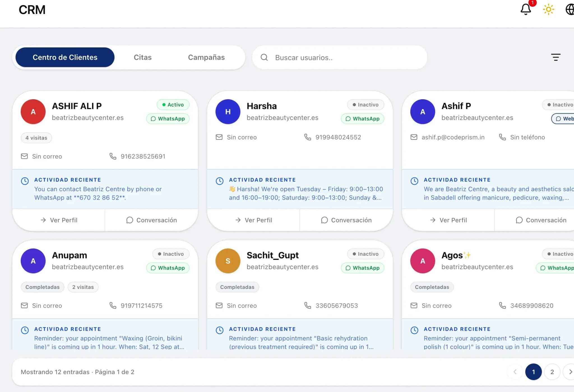
Task: Click the Activo status badge
Action: click(x=173, y=105)
